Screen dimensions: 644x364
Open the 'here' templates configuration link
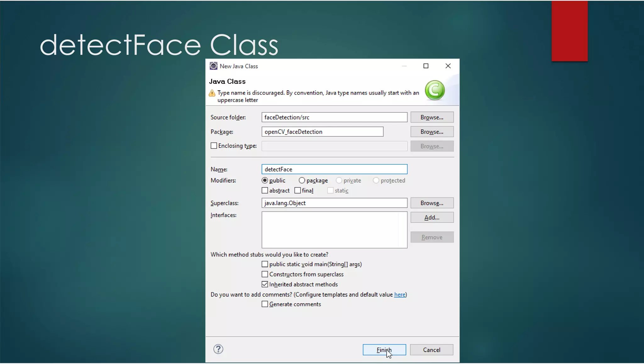[x=400, y=295]
